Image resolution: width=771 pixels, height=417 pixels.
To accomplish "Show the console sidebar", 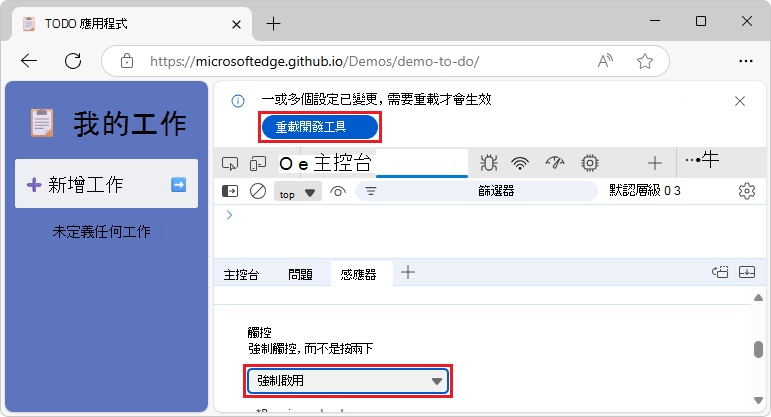I will point(230,191).
